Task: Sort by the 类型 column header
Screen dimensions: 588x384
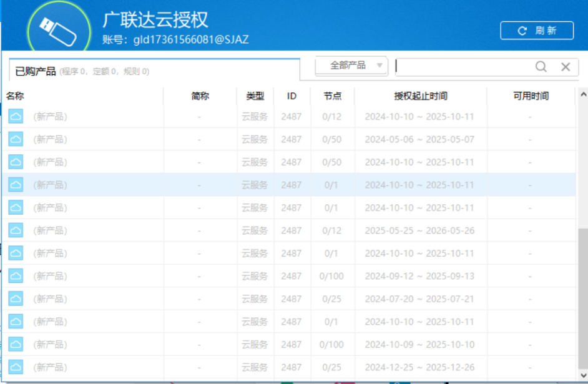Action: [x=255, y=96]
